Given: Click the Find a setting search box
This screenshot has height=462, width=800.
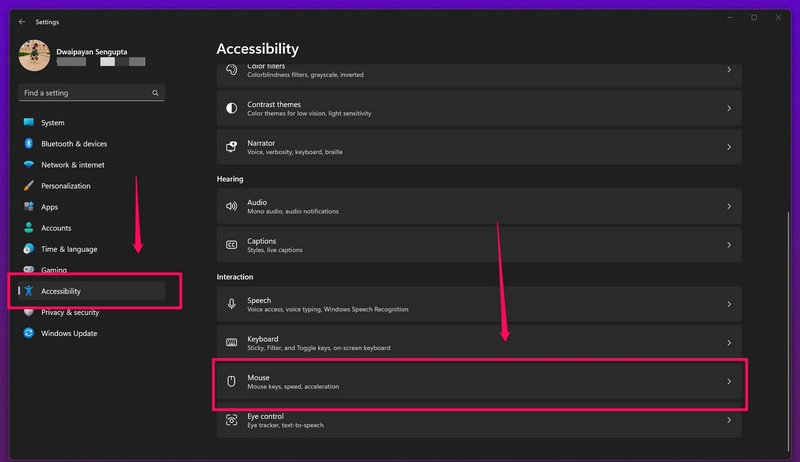Looking at the screenshot, I should pos(85,93).
